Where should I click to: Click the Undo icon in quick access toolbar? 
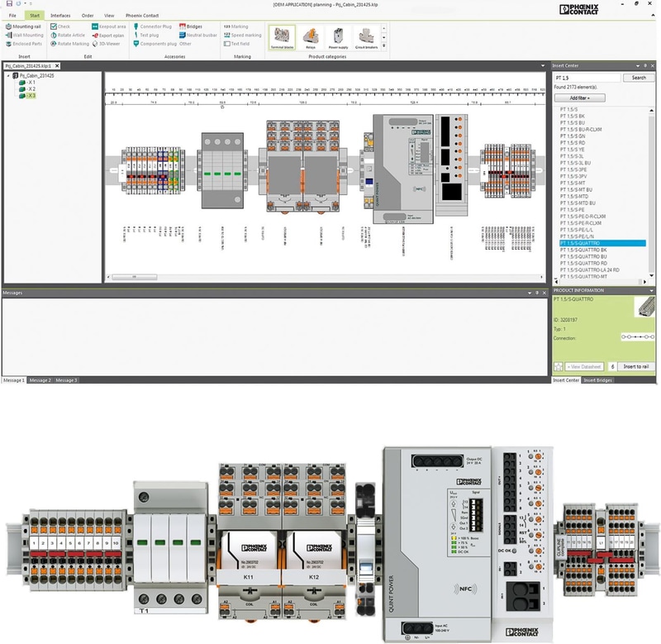tap(18, 3)
